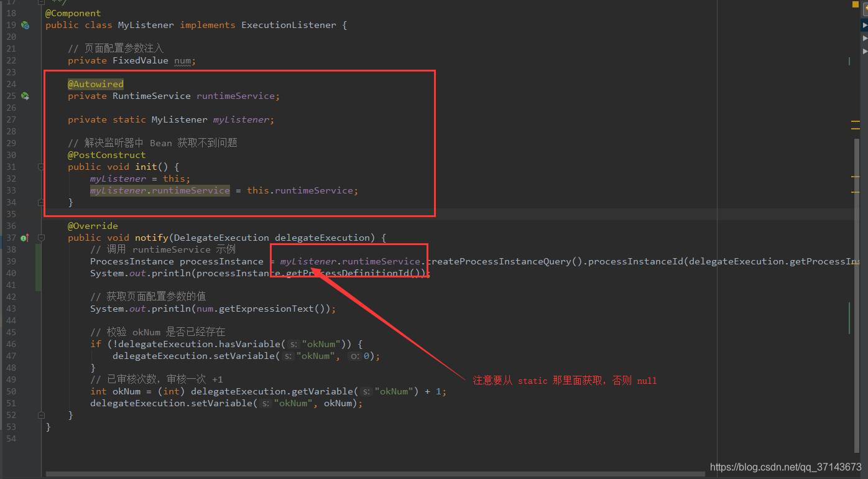Viewport: 868px width, 479px height.
Task: Click the 'if' keyword on line 46
Action: pyautogui.click(x=96, y=344)
